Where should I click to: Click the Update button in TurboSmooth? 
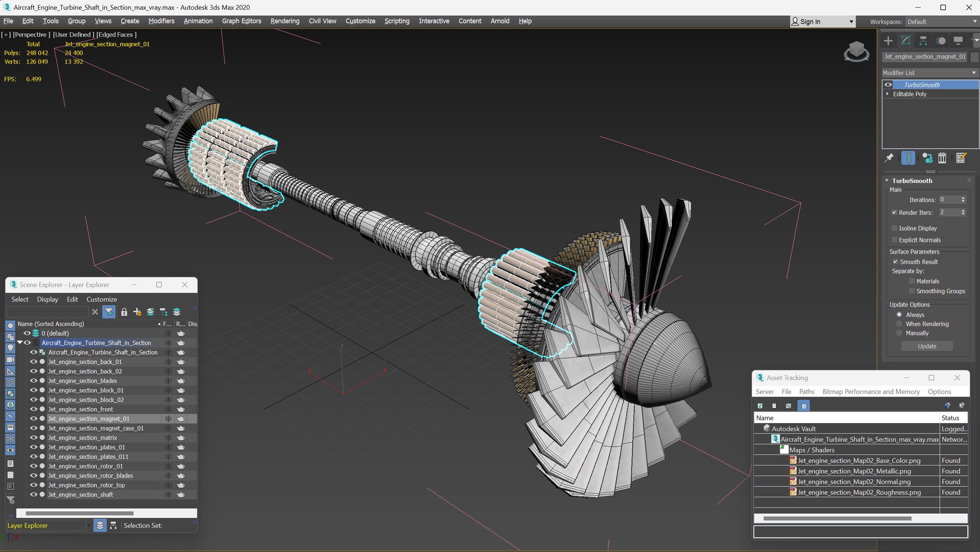(x=927, y=347)
